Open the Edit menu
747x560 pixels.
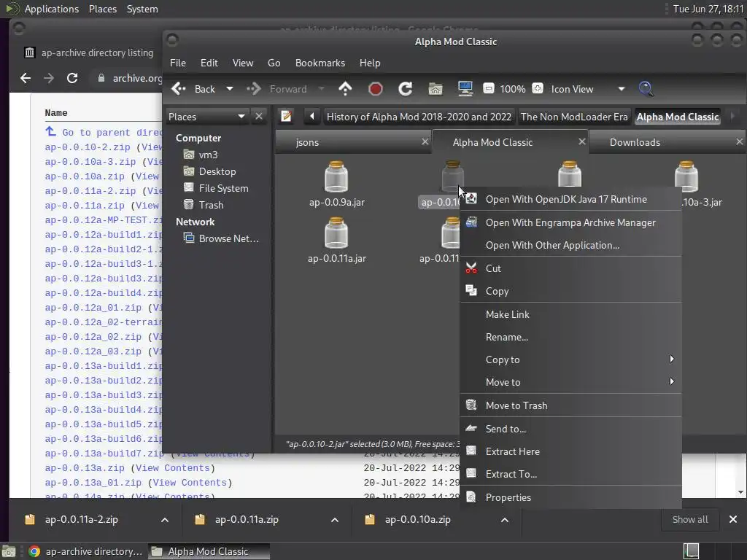point(209,63)
